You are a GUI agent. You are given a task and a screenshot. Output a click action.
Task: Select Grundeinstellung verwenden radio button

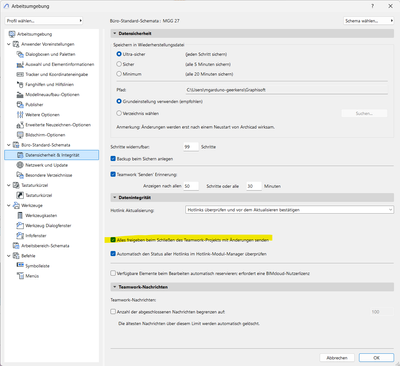119,101
